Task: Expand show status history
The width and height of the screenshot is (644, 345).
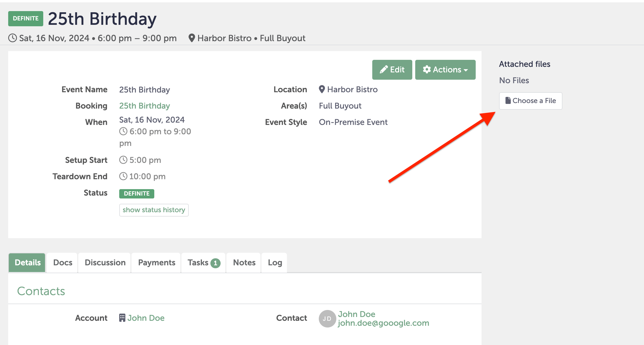Action: tap(154, 210)
